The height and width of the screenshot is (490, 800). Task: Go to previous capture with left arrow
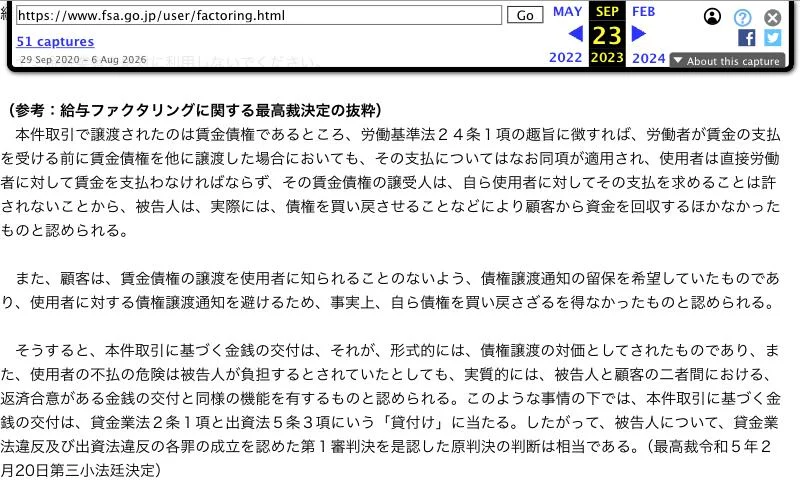point(576,34)
